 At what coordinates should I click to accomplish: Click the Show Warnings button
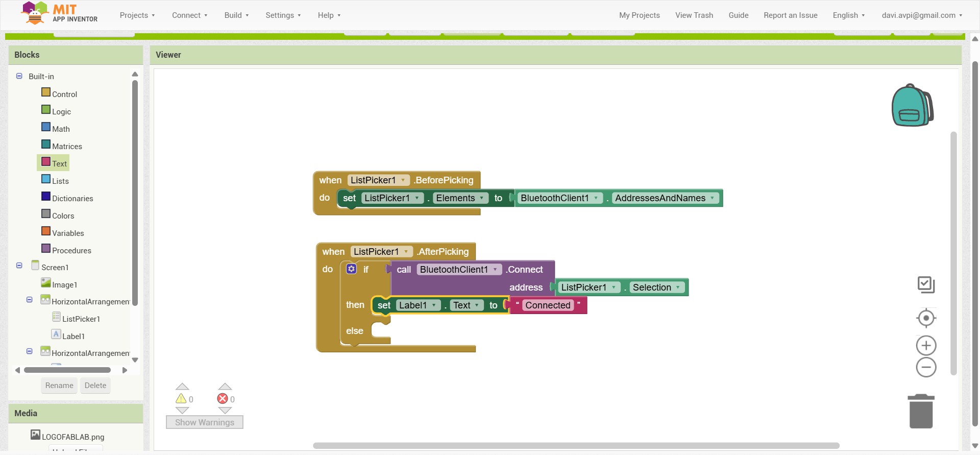click(205, 422)
